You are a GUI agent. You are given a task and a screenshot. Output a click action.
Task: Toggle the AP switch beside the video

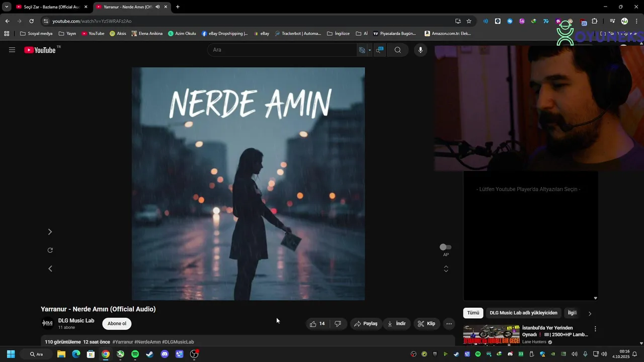[445, 247]
